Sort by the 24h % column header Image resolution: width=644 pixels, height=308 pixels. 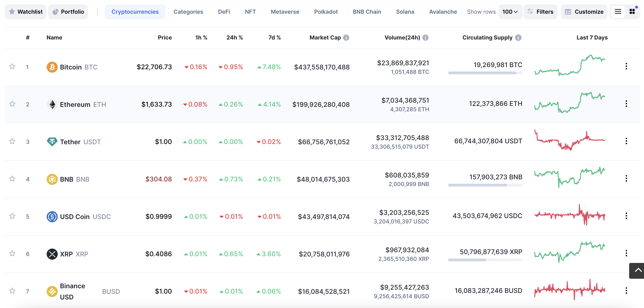[235, 38]
